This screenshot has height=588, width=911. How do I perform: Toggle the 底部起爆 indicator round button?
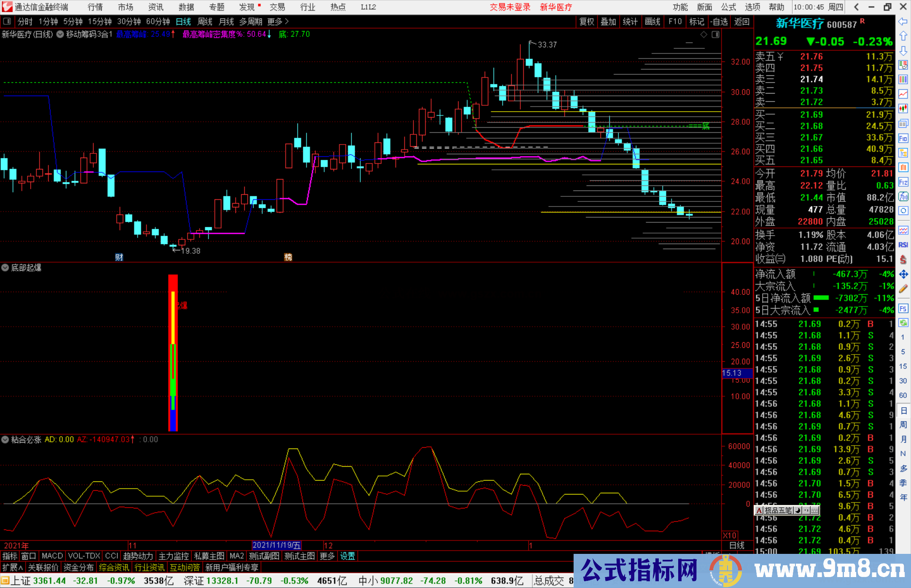[x=5, y=268]
